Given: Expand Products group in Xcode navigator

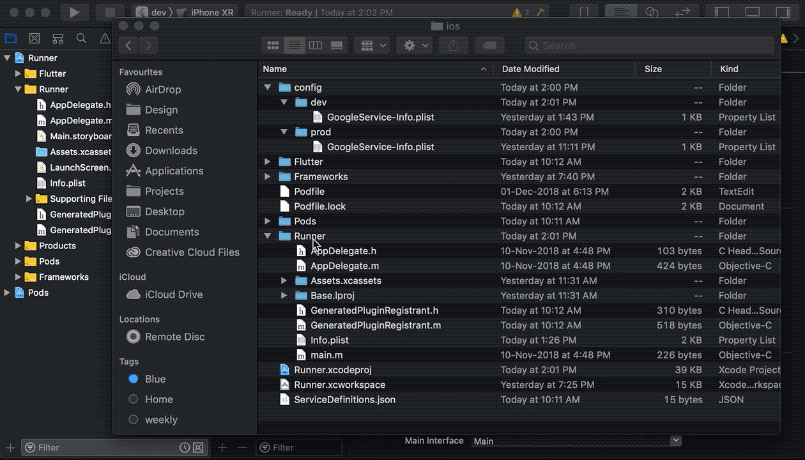Looking at the screenshot, I should pyautogui.click(x=17, y=245).
